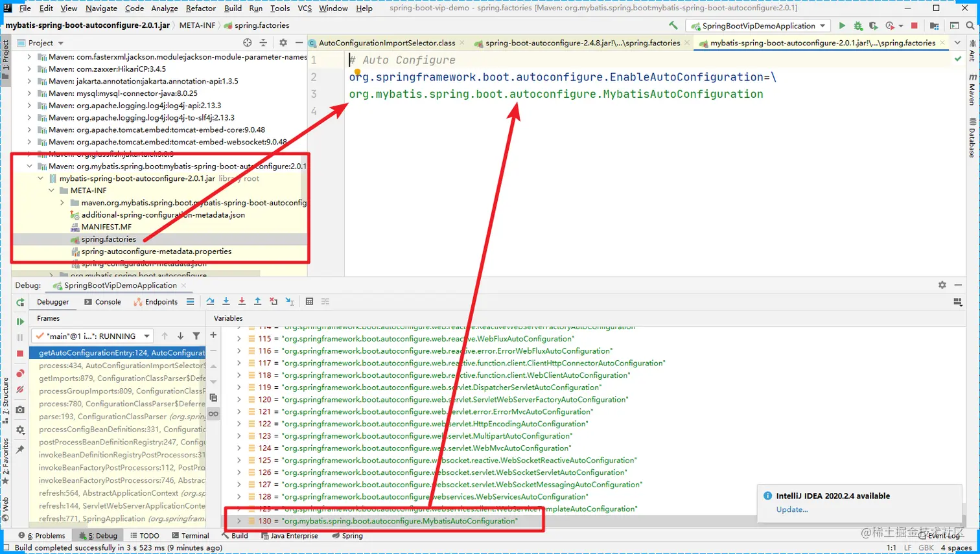Image resolution: width=980 pixels, height=554 pixels.
Task: Open Maven side panel
Action: point(972,90)
